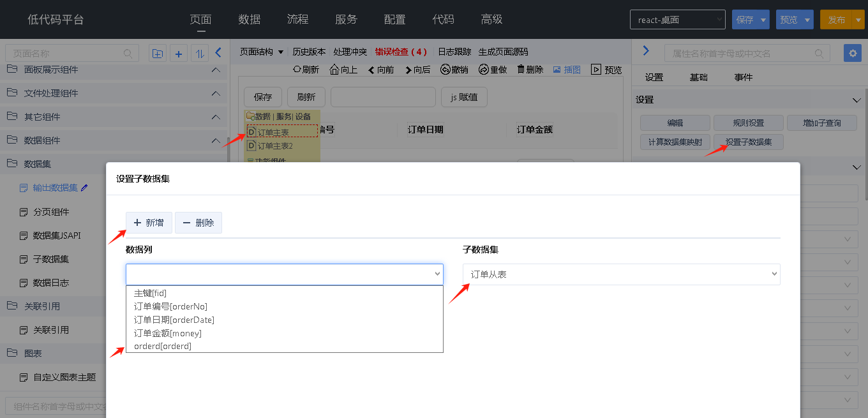Click the 重做 redo icon
This screenshot has width=868, height=418.
pyautogui.click(x=484, y=70)
